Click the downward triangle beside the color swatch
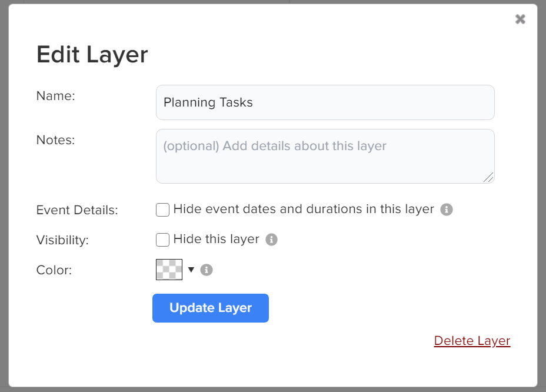 click(191, 270)
